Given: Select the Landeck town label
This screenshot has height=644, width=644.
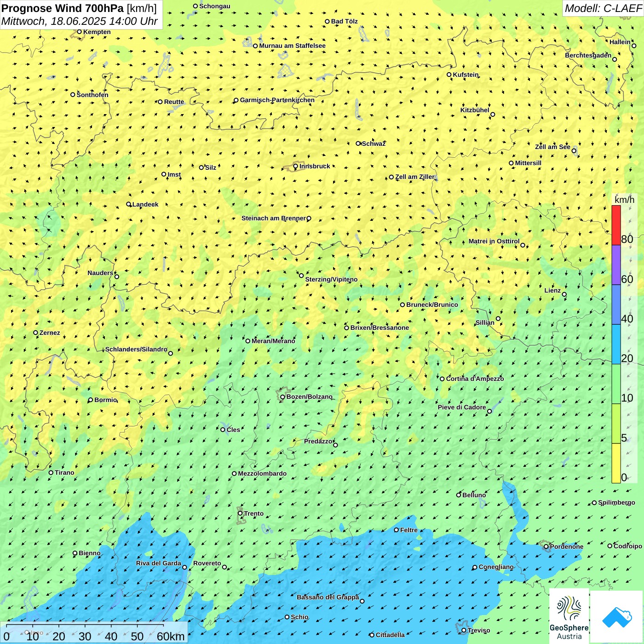Looking at the screenshot, I should point(145,204).
